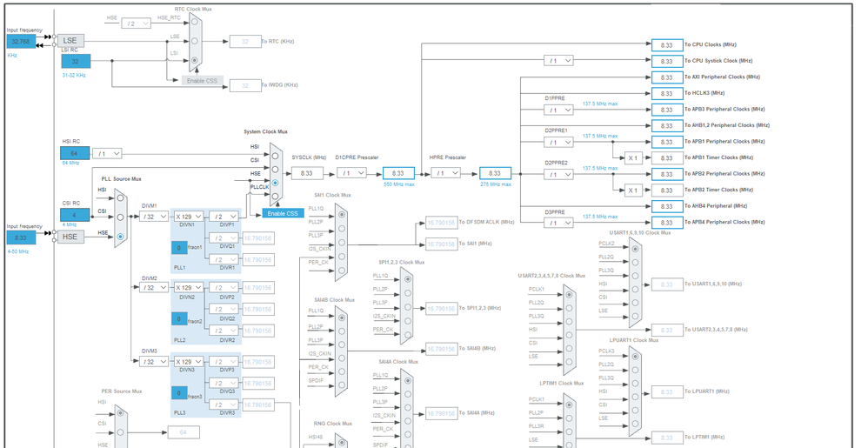Click the HSI RC 64 block
The height and width of the screenshot is (448, 868).
(75, 153)
